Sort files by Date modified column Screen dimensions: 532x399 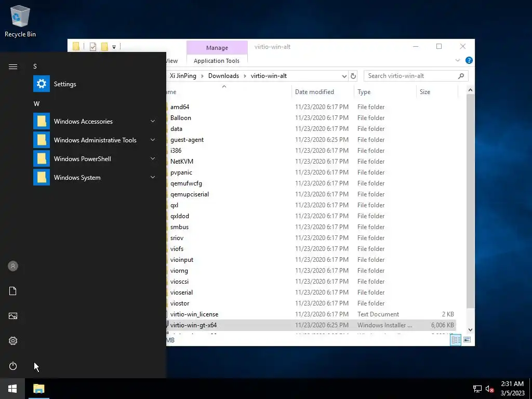click(x=323, y=92)
